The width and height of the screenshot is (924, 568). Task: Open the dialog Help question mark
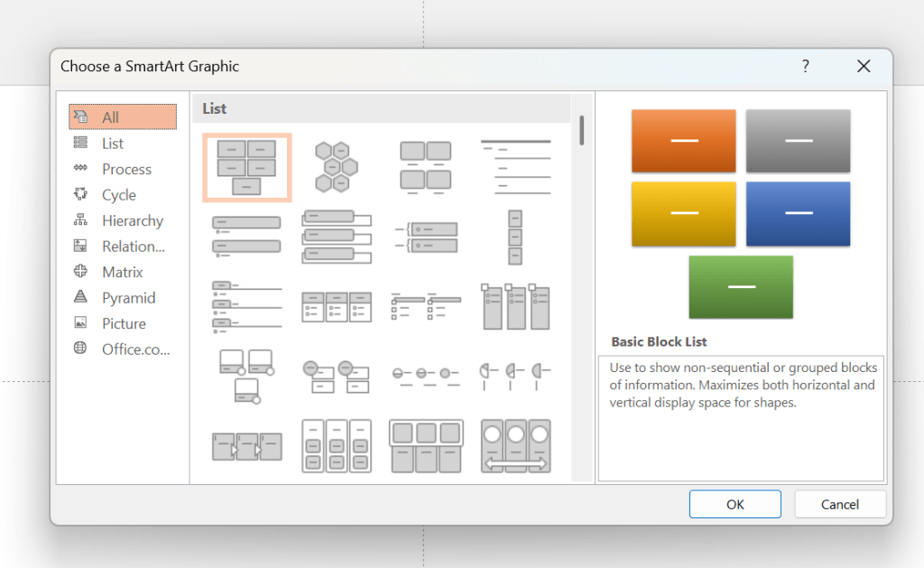point(805,66)
